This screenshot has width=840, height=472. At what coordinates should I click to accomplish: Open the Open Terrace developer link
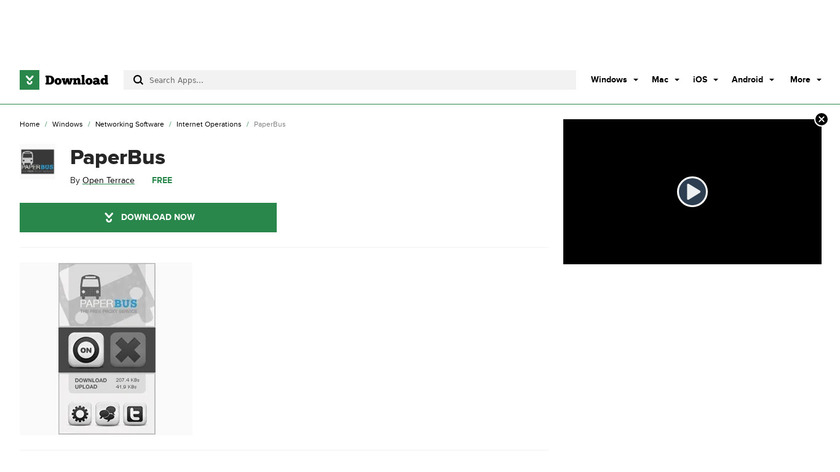tap(108, 181)
